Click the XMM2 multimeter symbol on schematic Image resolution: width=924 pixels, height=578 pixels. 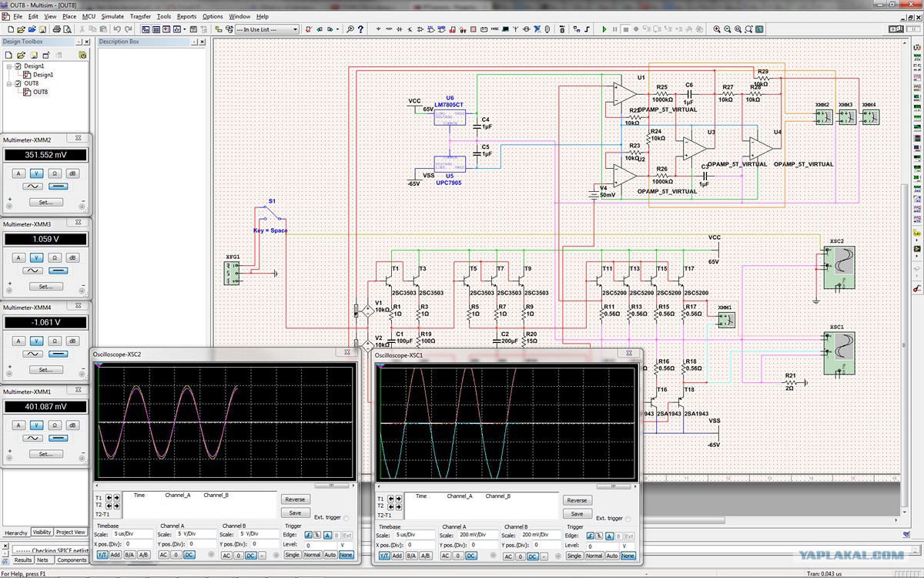click(822, 116)
